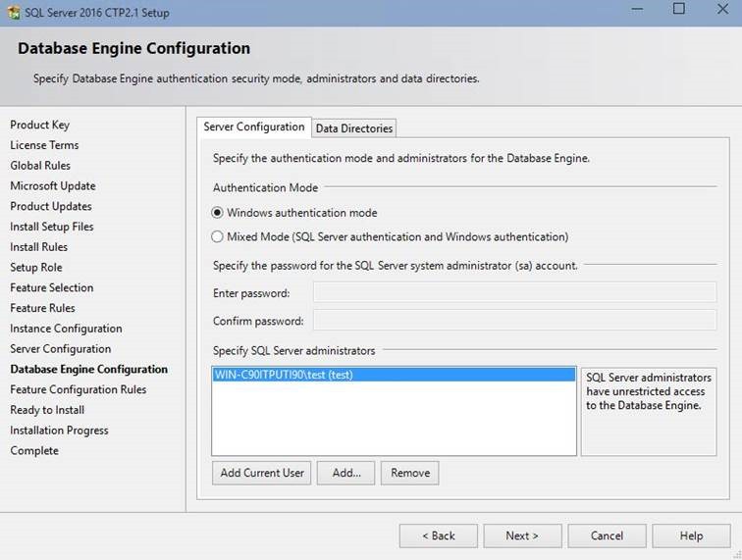Click the Enter password field
The image size is (742, 560).
tap(514, 292)
